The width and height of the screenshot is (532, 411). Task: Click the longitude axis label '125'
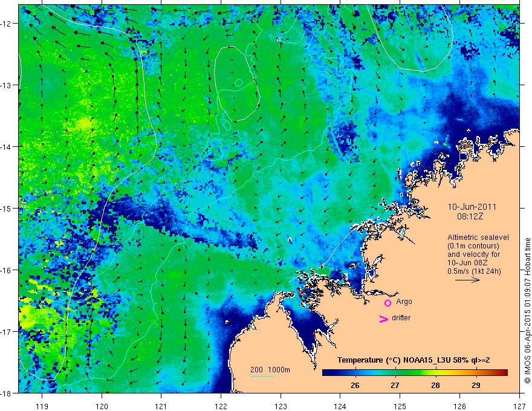click(x=400, y=406)
